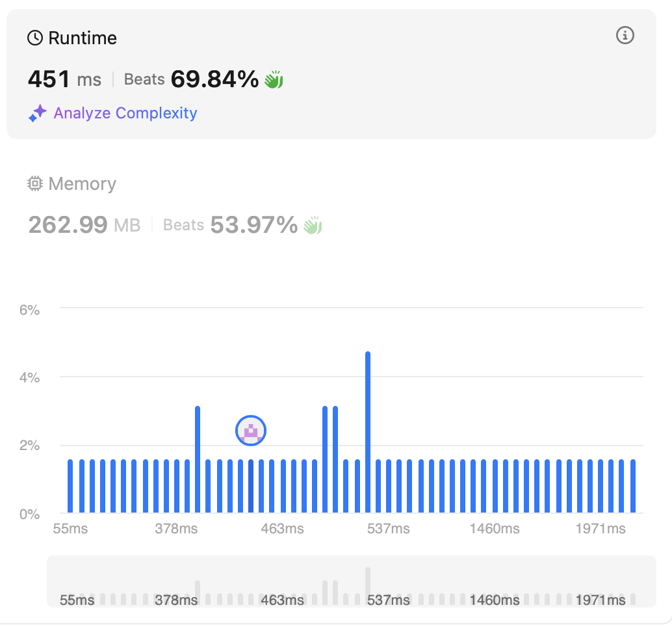This screenshot has width=672, height=627.
Task: Click the last bar at the chart's right end
Action: 632,486
